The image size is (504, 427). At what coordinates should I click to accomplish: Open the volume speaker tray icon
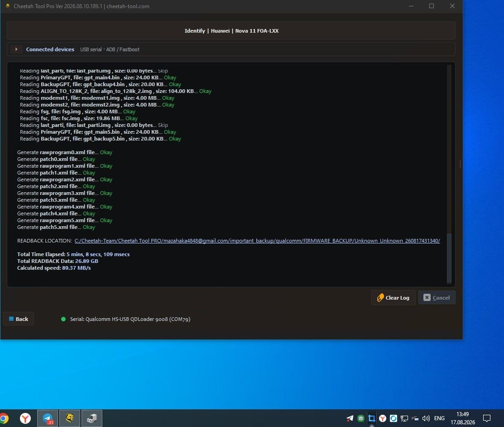[x=426, y=418]
